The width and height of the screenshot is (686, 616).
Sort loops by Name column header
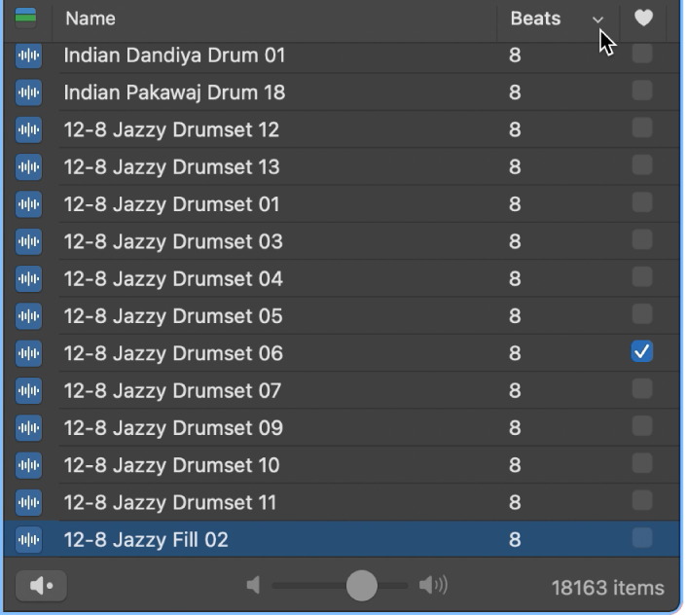(90, 18)
